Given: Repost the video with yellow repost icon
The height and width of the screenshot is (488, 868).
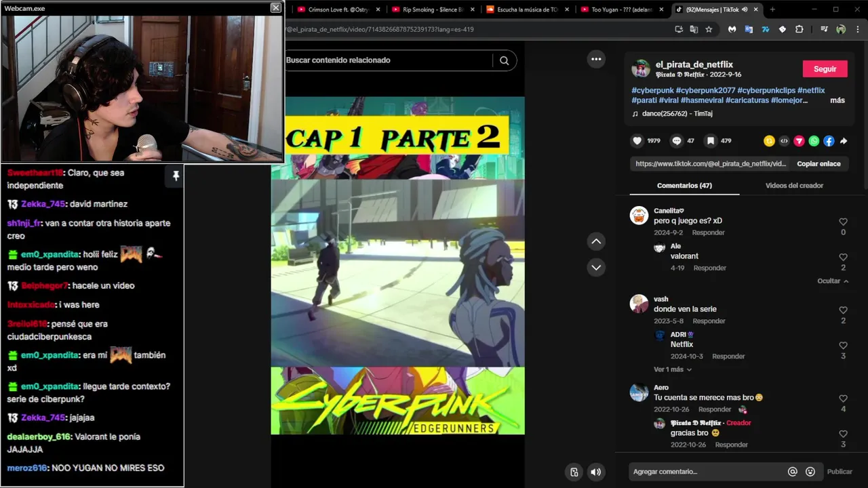Looking at the screenshot, I should (769, 141).
